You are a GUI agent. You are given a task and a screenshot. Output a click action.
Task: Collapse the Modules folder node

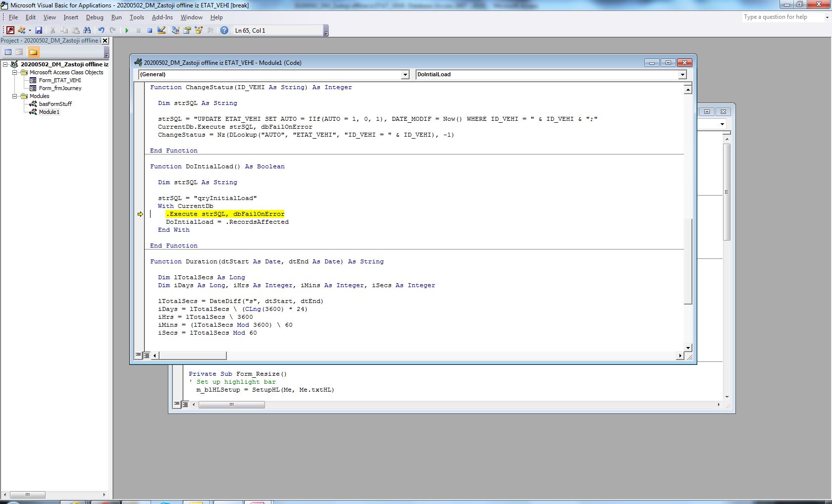coord(14,96)
